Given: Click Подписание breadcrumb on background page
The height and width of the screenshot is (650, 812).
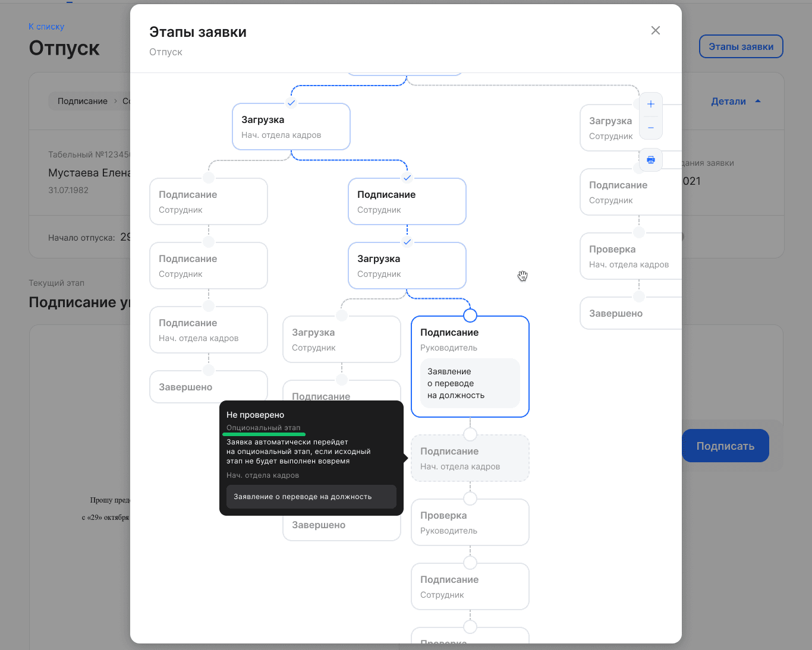Looking at the screenshot, I should click(x=83, y=101).
